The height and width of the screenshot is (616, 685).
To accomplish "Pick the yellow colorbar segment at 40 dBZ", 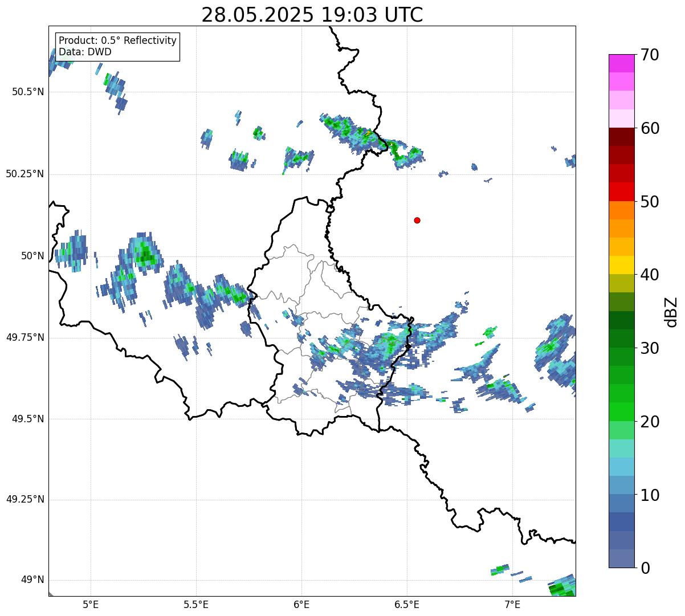I will click(x=621, y=266).
